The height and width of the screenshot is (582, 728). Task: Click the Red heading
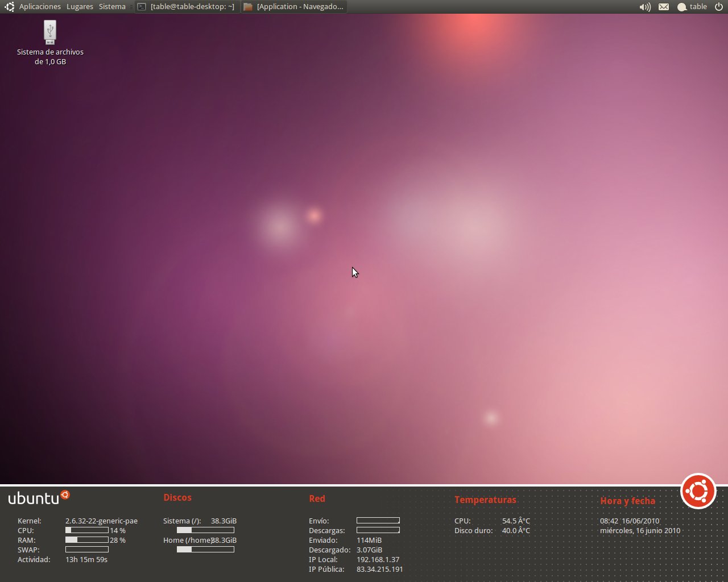[317, 498]
